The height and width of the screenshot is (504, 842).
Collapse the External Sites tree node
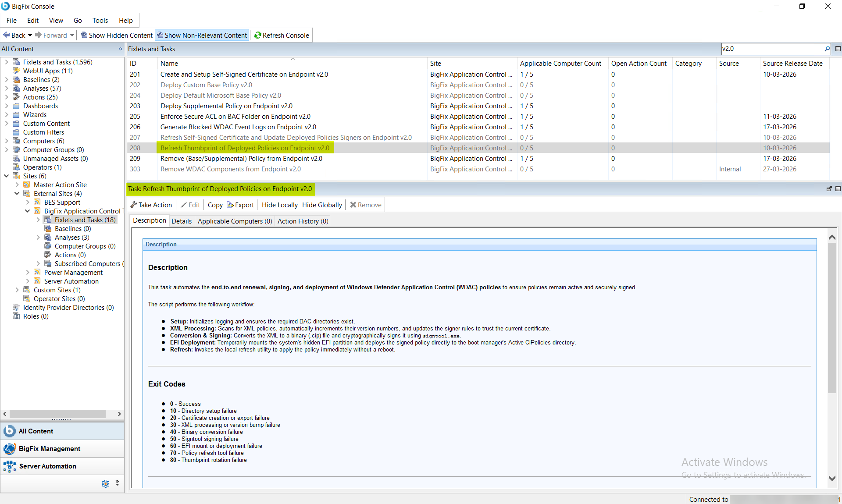(x=17, y=193)
